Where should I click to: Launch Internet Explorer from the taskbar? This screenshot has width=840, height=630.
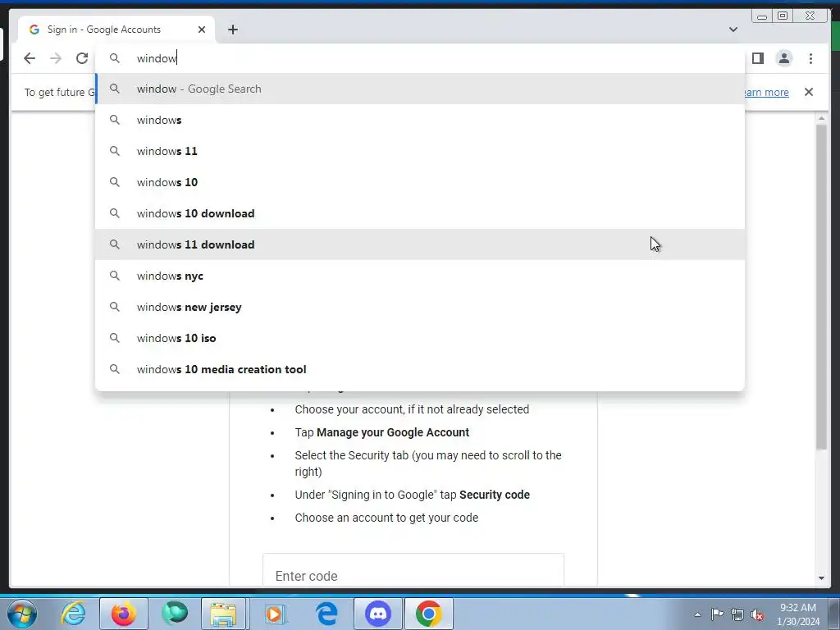point(73,614)
